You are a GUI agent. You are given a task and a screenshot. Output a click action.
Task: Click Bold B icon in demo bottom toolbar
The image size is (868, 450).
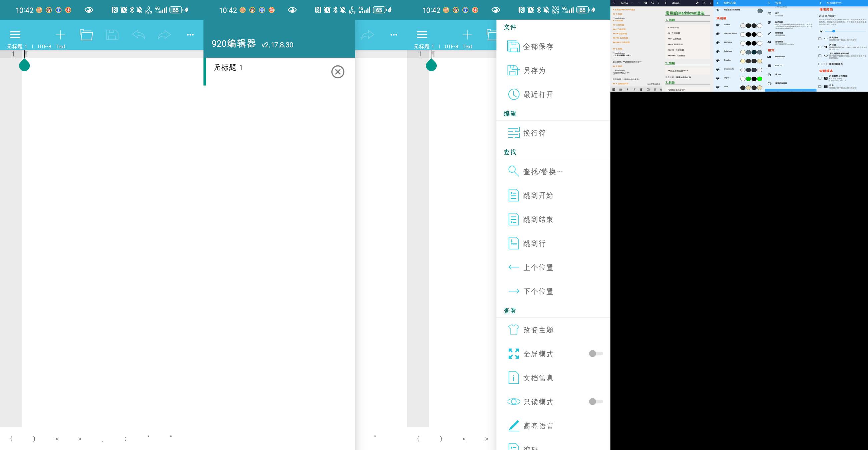(x=628, y=90)
